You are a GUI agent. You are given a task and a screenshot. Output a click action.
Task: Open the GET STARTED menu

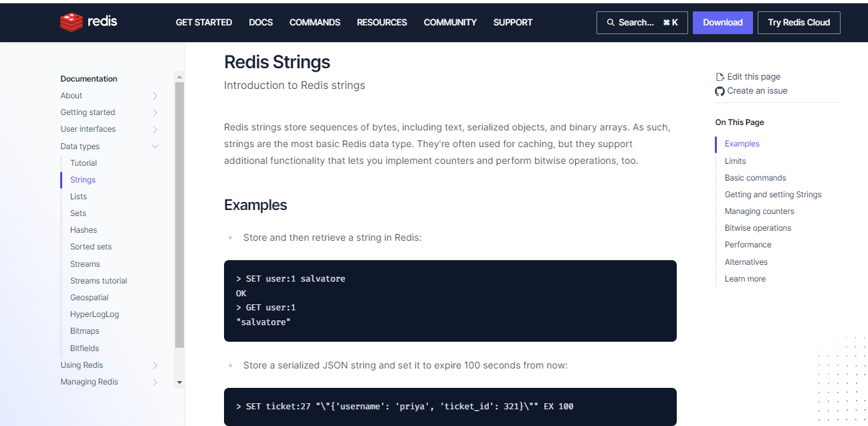(x=204, y=23)
